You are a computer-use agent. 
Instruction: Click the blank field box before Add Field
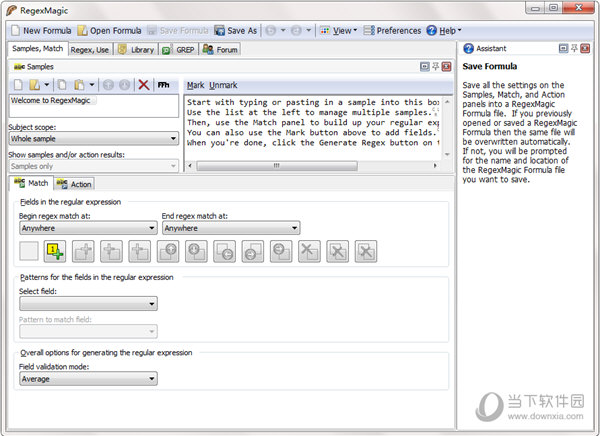coord(29,251)
